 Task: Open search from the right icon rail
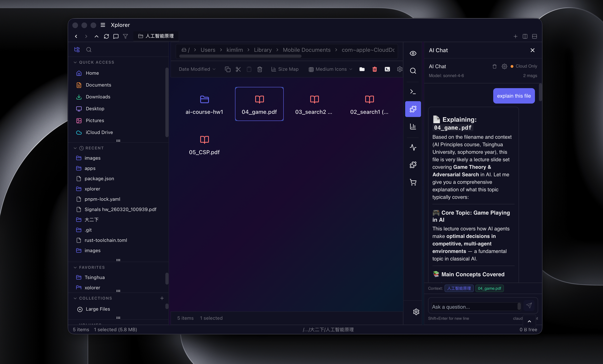(x=413, y=71)
